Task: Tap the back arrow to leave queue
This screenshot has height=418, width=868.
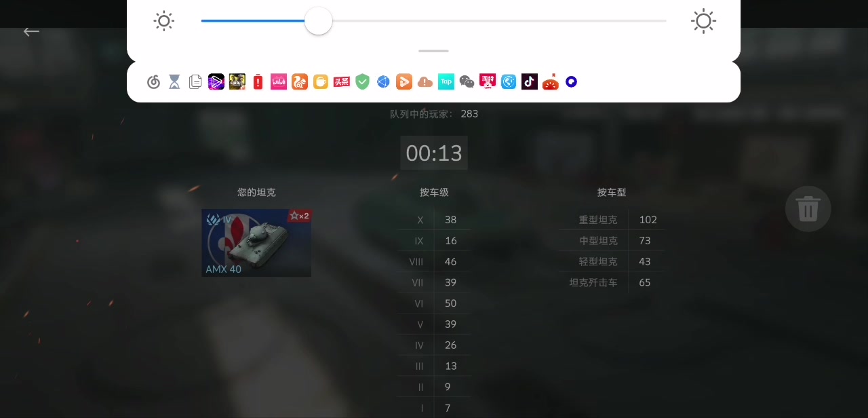Action: pos(31,31)
